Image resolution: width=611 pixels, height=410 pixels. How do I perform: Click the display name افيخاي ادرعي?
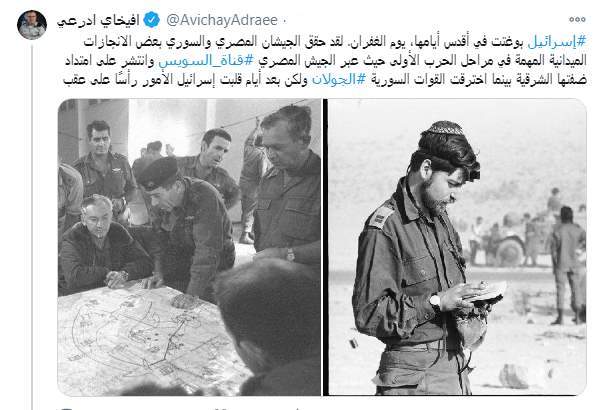(98, 20)
